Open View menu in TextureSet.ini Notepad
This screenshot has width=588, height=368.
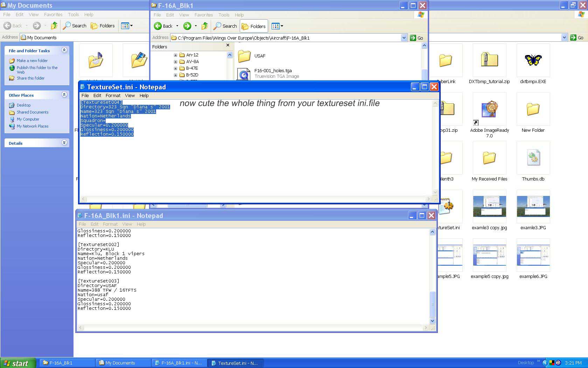[130, 95]
